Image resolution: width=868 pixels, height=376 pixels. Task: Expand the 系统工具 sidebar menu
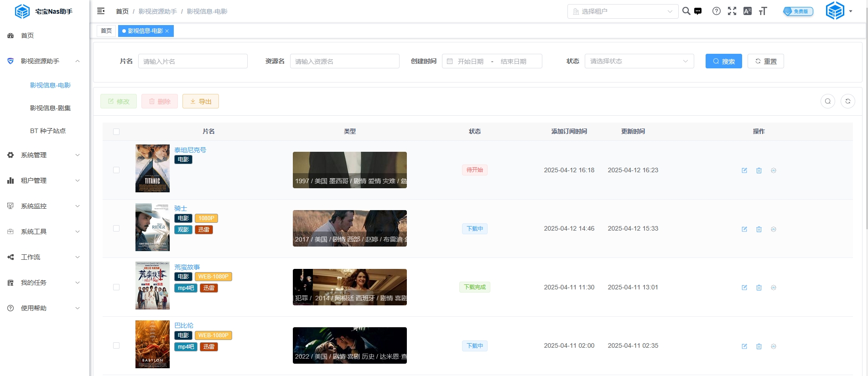point(45,232)
